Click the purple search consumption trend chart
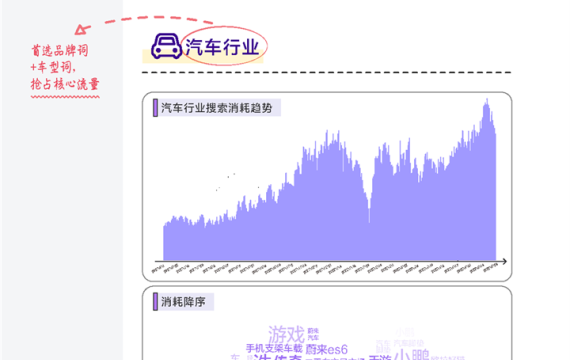The height and width of the screenshot is (360, 570). pos(330,180)
